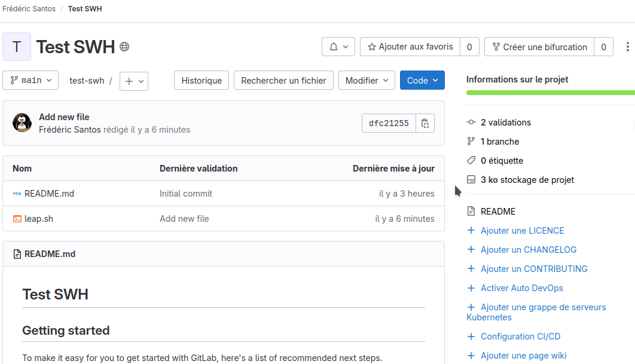635x364 pixels.
Task: Open the notification bell dropdown
Action: pyautogui.click(x=338, y=47)
